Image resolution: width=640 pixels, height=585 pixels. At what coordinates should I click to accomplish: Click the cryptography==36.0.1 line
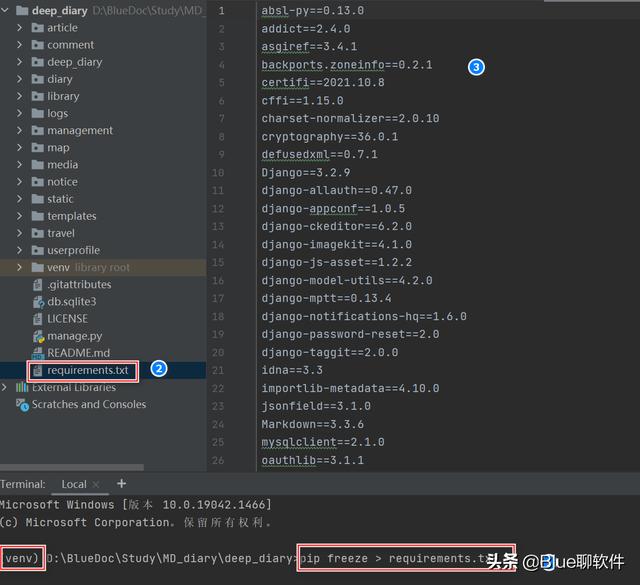click(330, 137)
